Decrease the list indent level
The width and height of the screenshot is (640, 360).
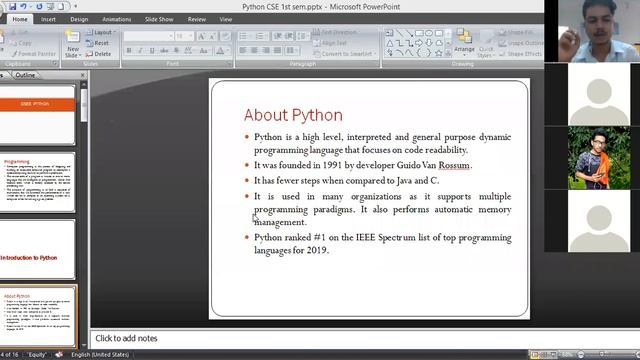278,36
